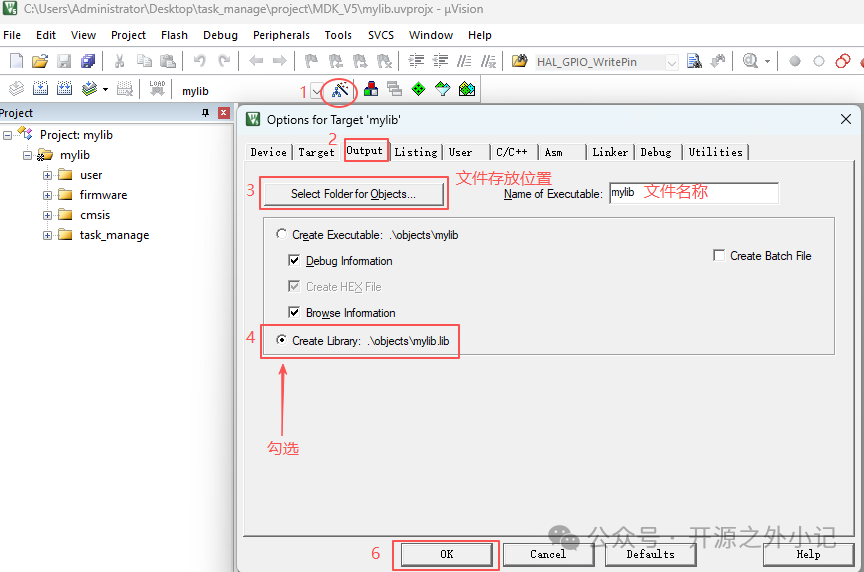Expand the user folder node
The image size is (864, 572).
[47, 175]
